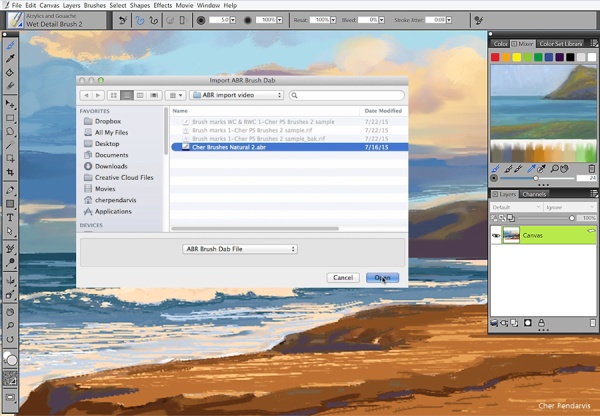The width and height of the screenshot is (600, 416).
Task: Go back with dialog's back arrow
Action: tap(86, 95)
